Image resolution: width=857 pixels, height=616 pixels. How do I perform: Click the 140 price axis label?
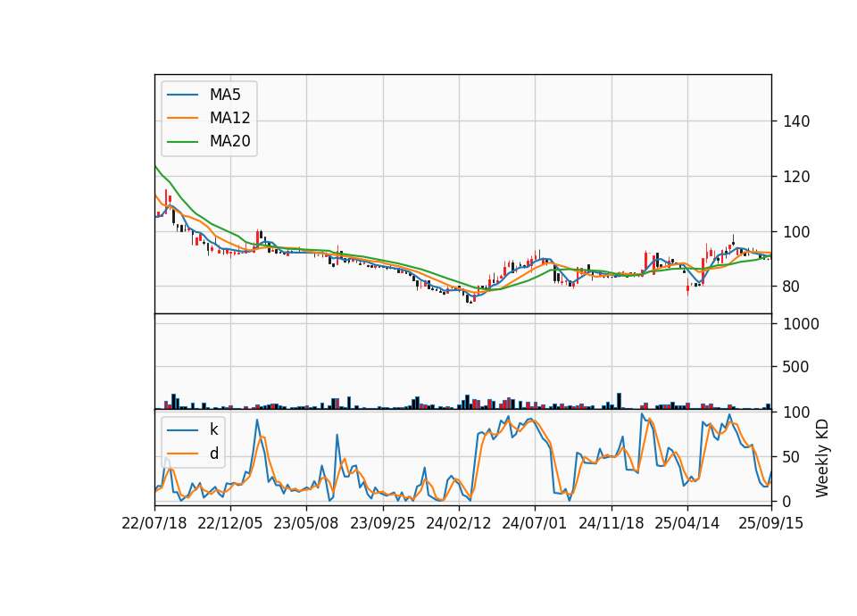(x=796, y=121)
